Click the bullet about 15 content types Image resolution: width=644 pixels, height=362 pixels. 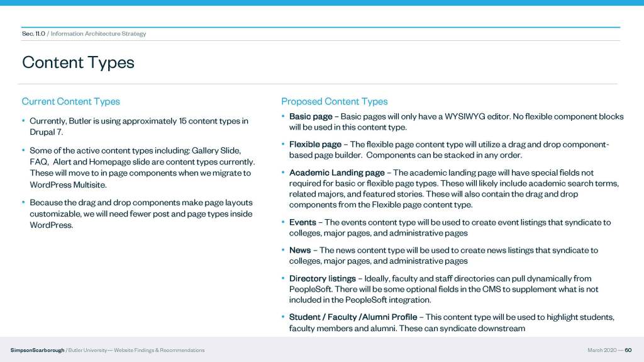tap(138, 127)
